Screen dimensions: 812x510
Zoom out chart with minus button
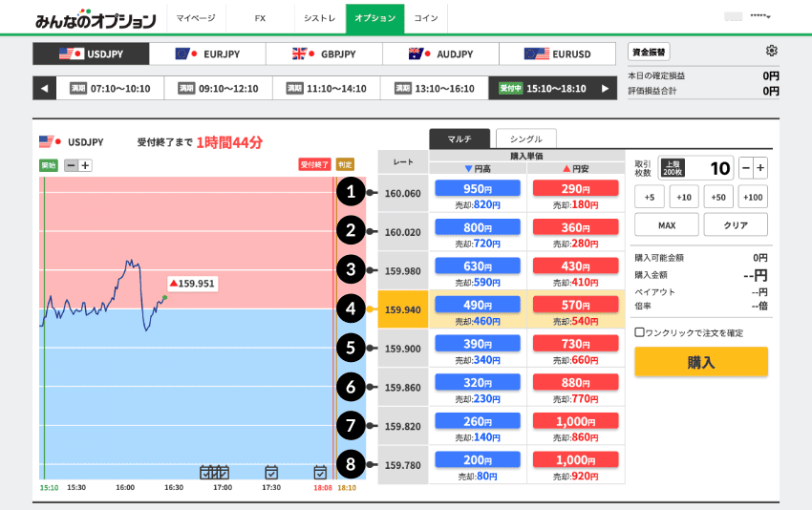72,165
